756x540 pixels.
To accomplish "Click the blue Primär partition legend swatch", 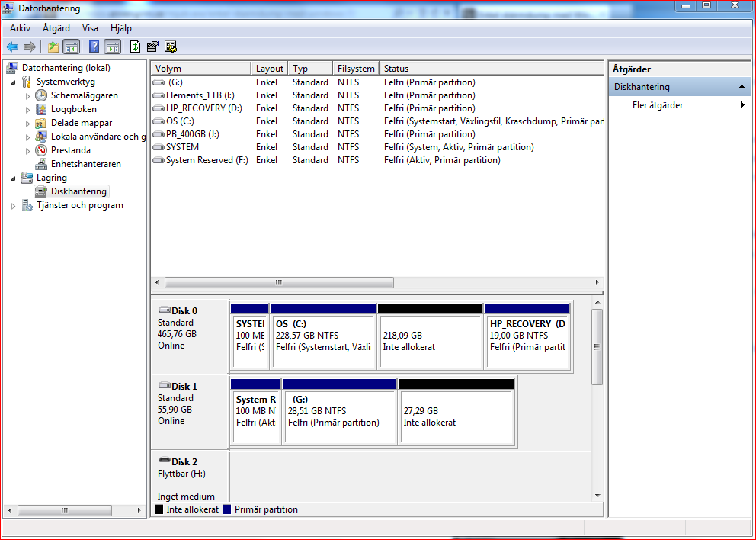I will [x=227, y=509].
